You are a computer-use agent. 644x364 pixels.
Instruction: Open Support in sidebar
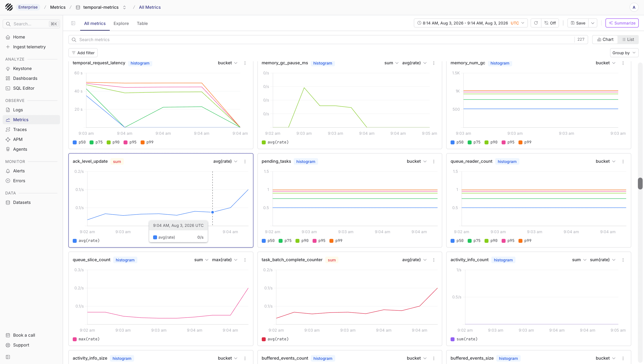tap(31, 345)
